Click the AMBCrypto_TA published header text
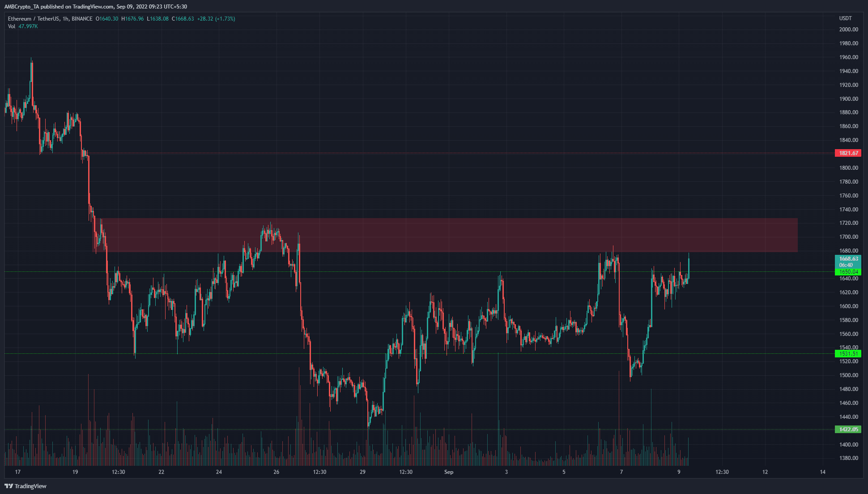 point(96,7)
